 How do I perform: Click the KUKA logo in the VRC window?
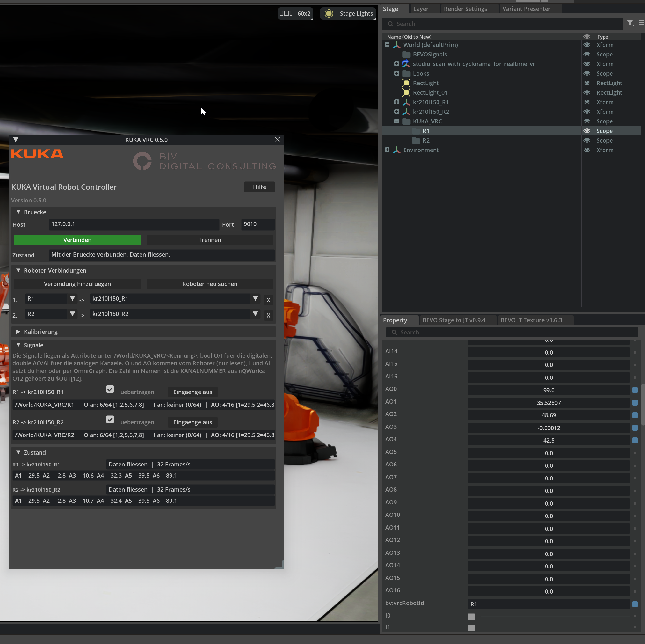pyautogui.click(x=37, y=154)
